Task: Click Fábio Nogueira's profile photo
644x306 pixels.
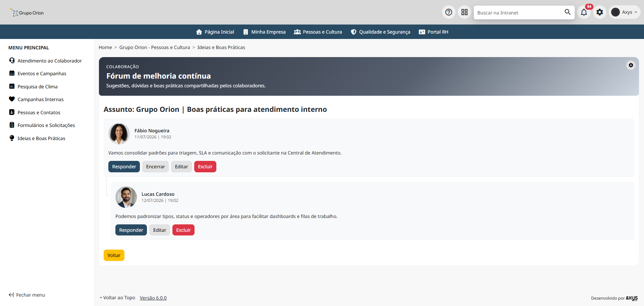Action: pyautogui.click(x=119, y=134)
